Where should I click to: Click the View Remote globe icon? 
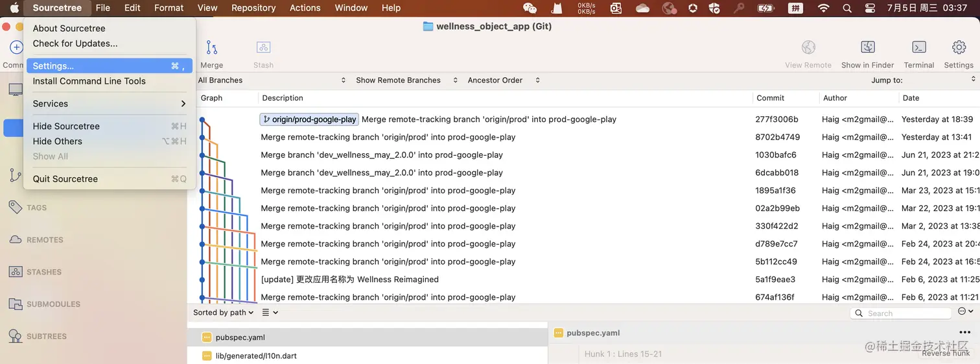point(808,47)
